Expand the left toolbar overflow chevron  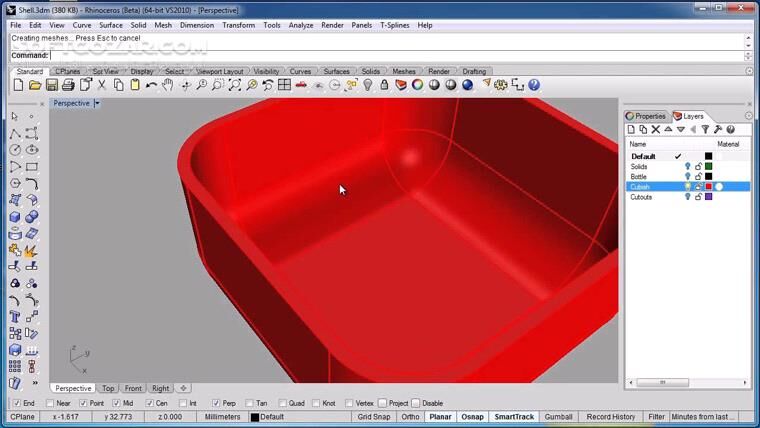pyautogui.click(x=35, y=383)
